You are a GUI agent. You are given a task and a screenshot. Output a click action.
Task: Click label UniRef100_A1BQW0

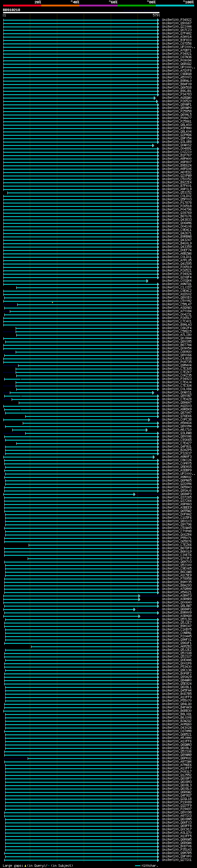coord(176,98)
